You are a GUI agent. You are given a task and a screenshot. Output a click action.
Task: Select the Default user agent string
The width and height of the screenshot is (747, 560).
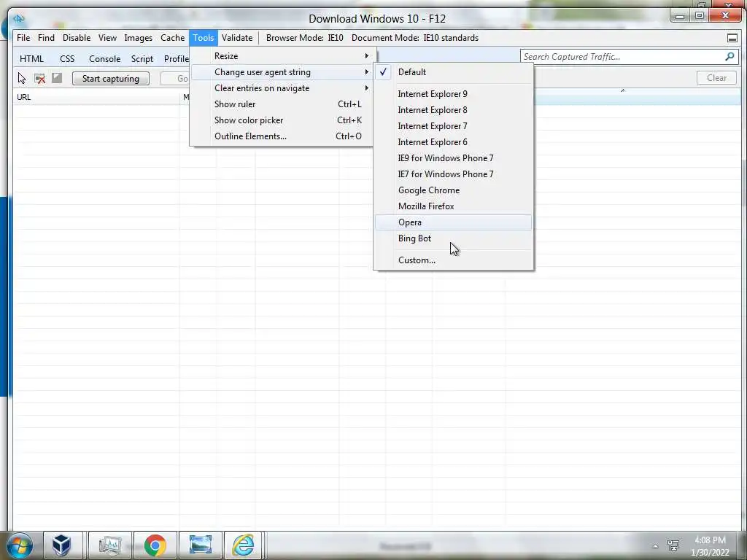(x=453, y=72)
